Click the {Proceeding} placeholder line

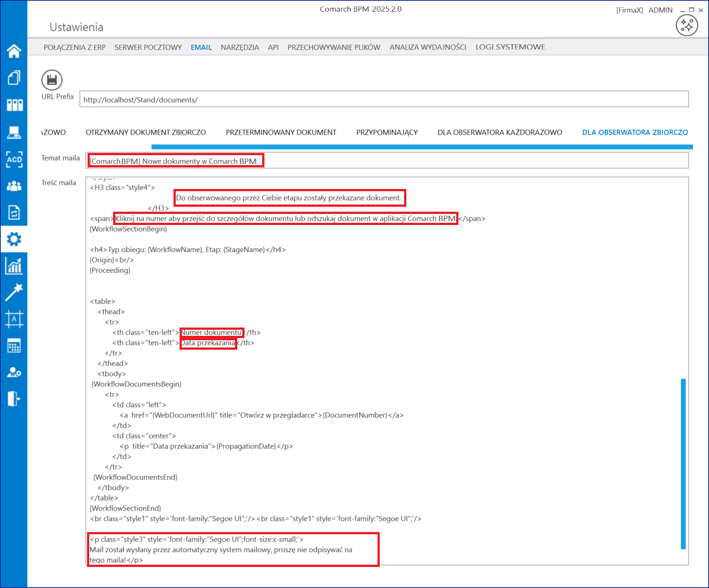coord(110,270)
